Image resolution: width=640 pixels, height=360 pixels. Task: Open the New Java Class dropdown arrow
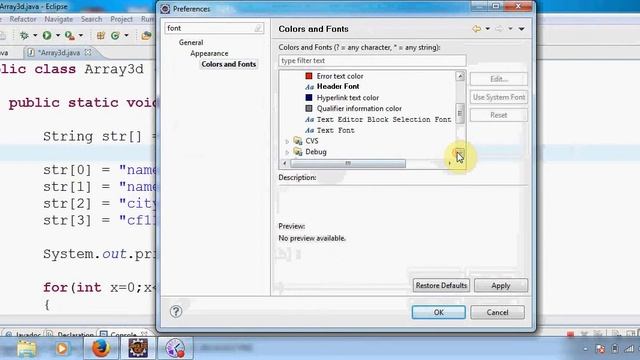(x=126, y=36)
